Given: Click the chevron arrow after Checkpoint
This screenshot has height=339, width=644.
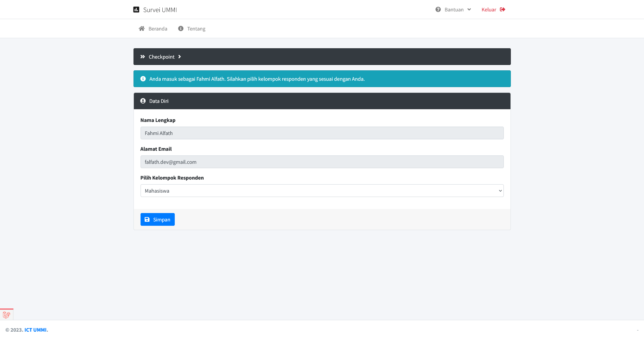Looking at the screenshot, I should click(x=180, y=57).
